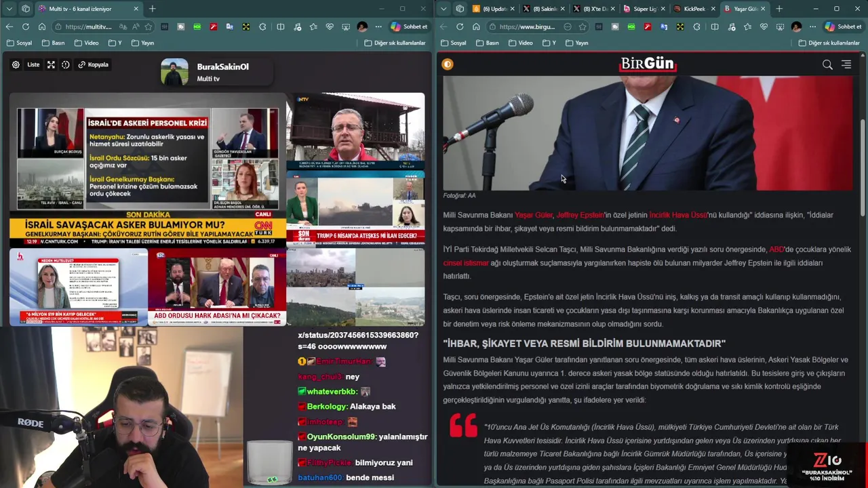Viewport: 868px width, 488px height.
Task: Click chat user whateverbkb
Action: (x=332, y=391)
